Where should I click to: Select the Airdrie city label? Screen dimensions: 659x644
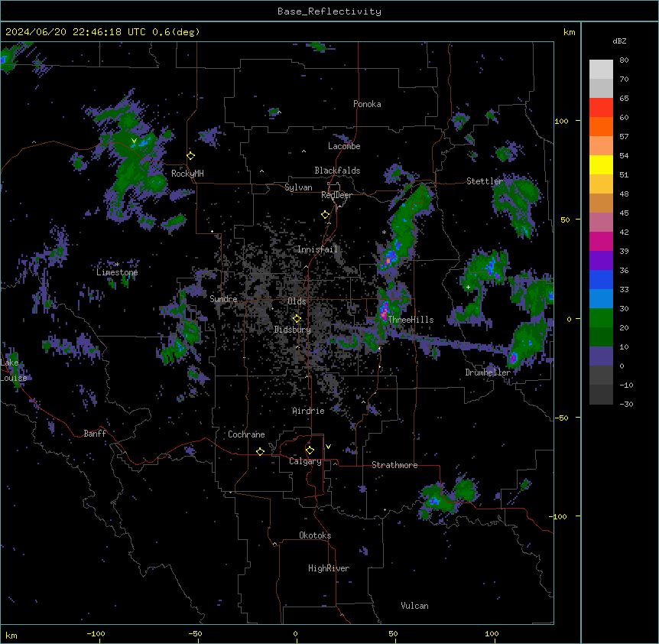(308, 411)
